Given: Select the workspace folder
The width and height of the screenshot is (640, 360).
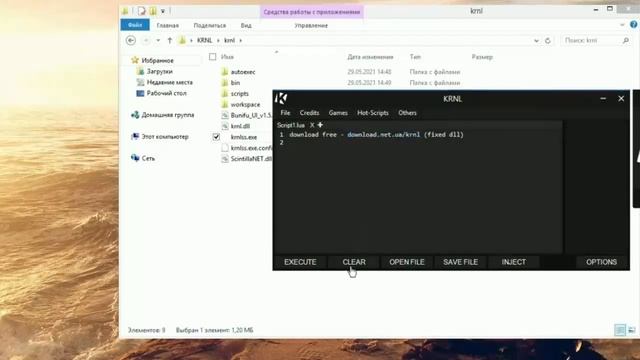Looking at the screenshot, I should (245, 104).
